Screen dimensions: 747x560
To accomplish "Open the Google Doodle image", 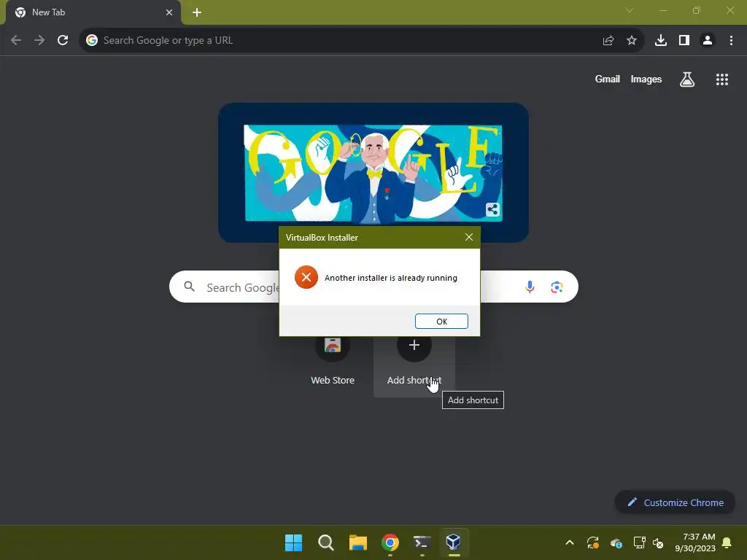I will click(373, 173).
